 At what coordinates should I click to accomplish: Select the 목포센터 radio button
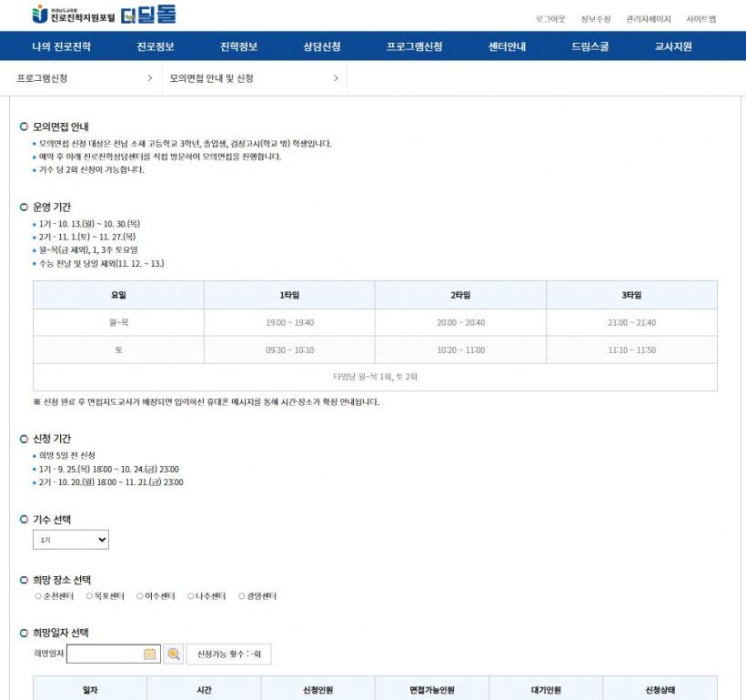coord(89,596)
